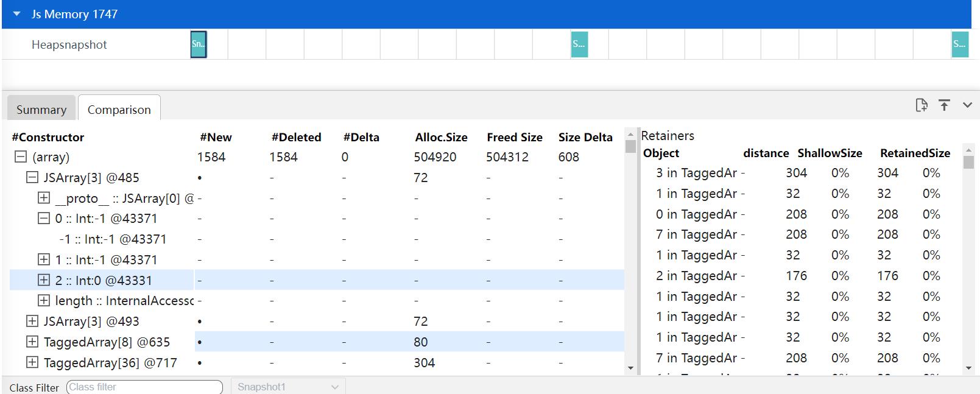
Task: Expand the TaggedArray[36] @717 row
Action: (x=32, y=363)
